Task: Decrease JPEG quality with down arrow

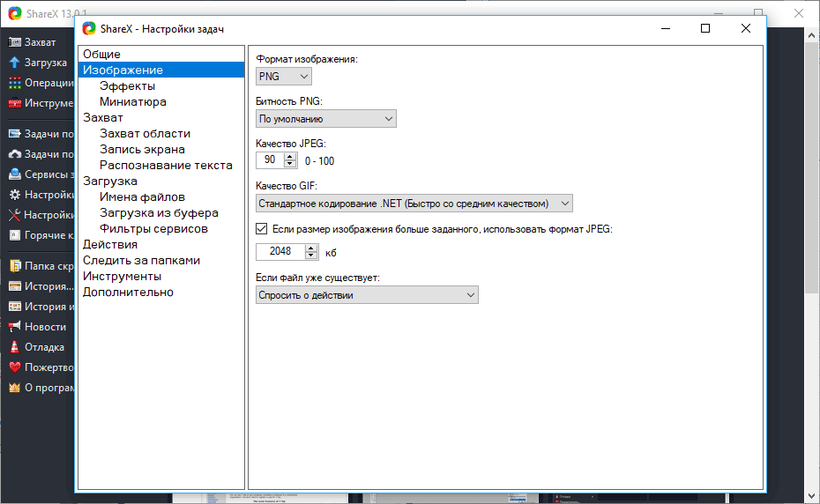Action: click(290, 164)
